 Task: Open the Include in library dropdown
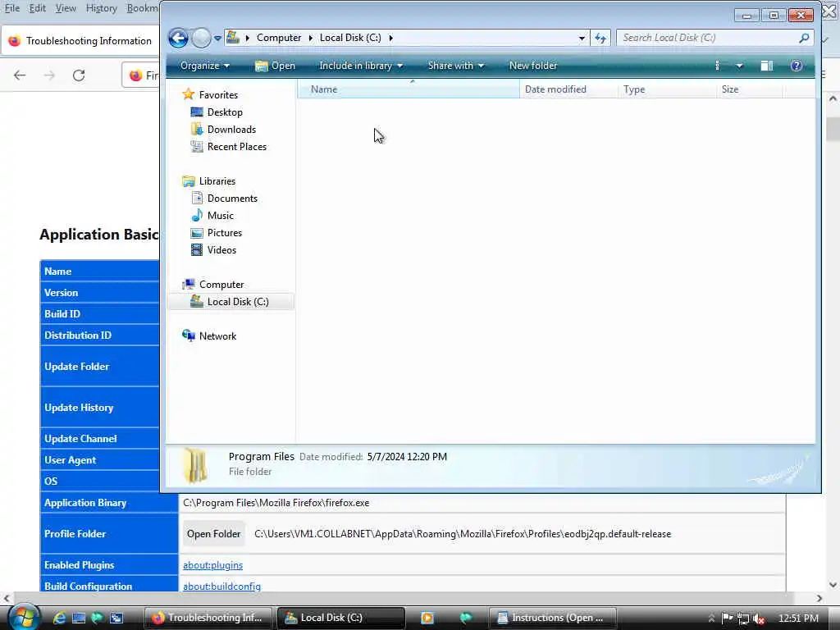coord(361,66)
